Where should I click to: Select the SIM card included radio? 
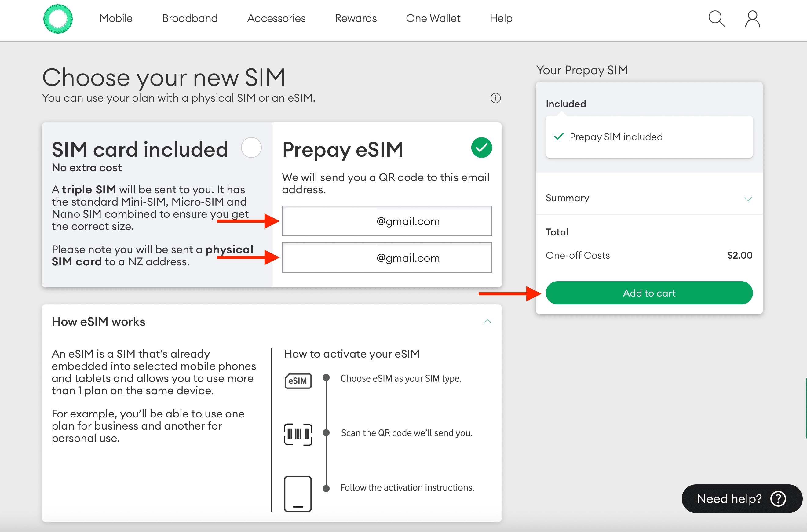[251, 148]
